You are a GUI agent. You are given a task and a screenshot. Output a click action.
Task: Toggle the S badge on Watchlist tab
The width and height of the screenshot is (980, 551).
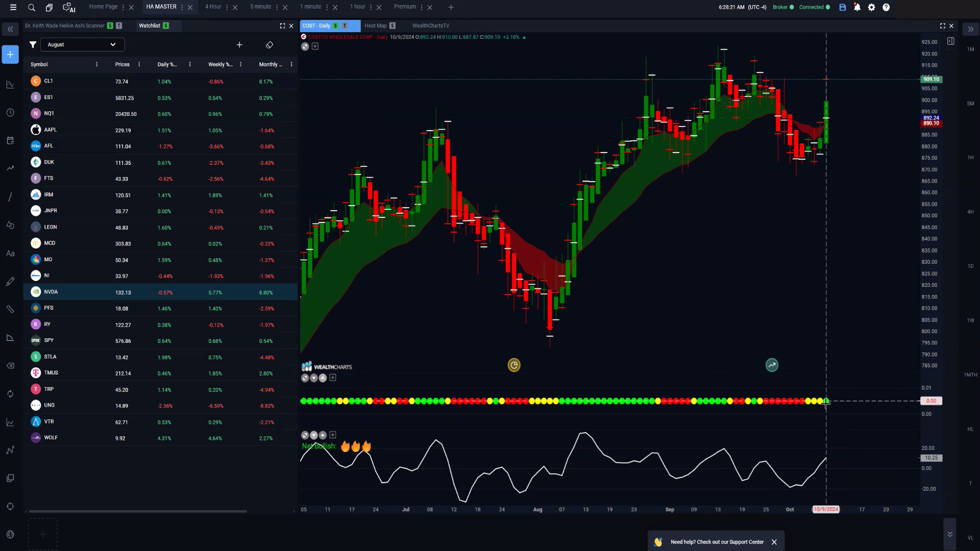click(x=166, y=26)
